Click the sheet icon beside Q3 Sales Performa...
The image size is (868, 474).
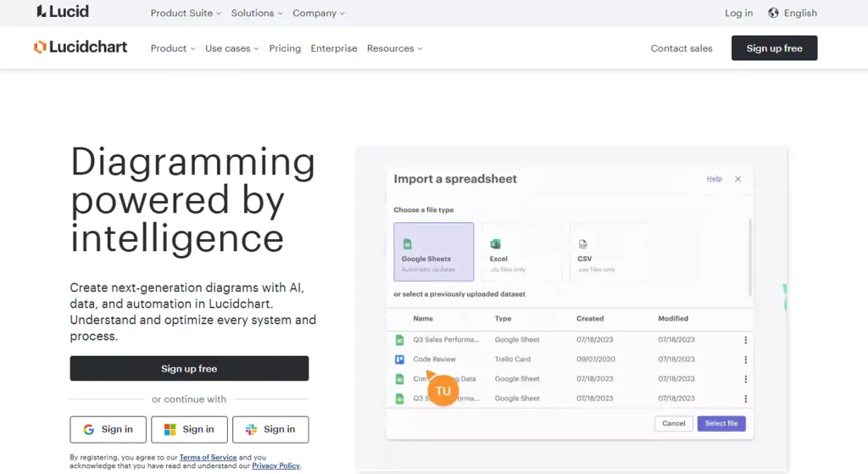(400, 340)
